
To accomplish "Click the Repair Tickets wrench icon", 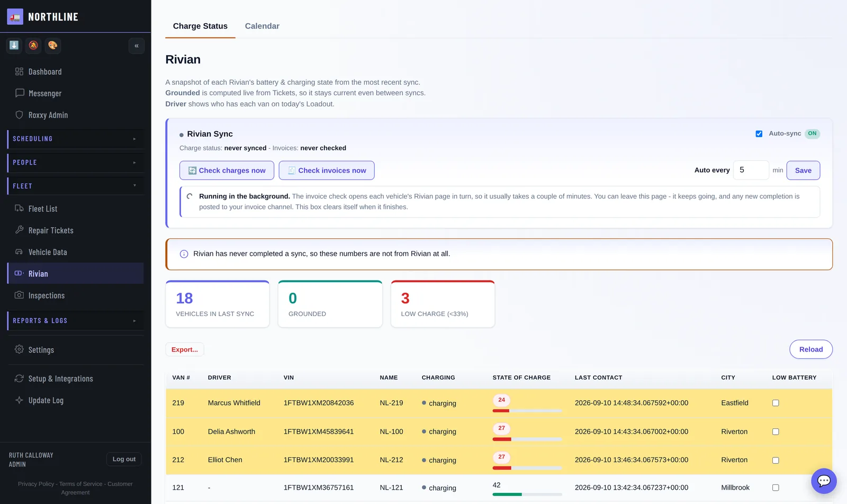I will click(19, 230).
